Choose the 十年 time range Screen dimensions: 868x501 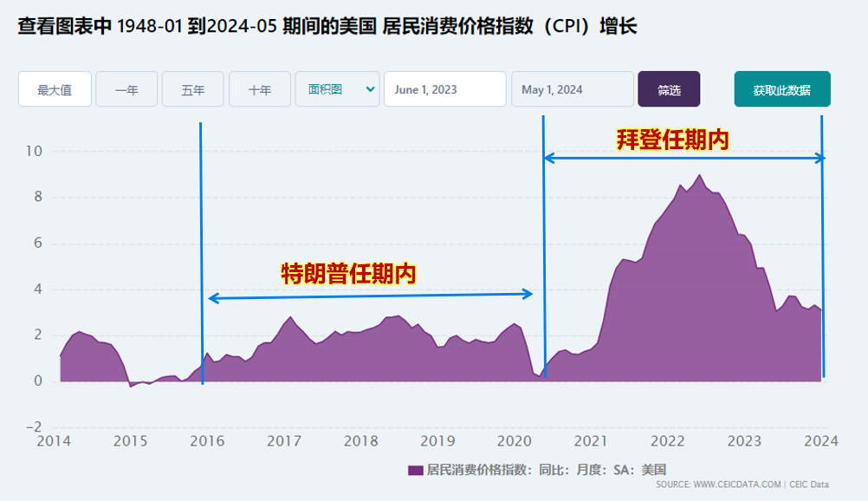(260, 89)
